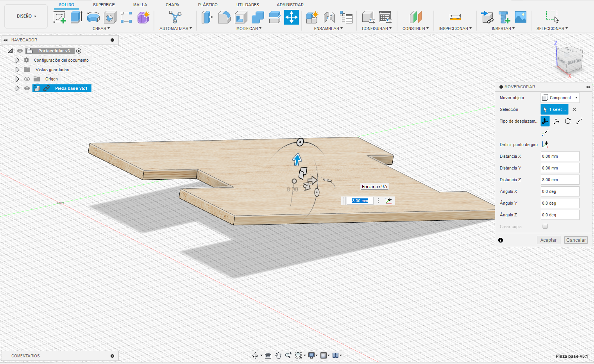
Task: Open the CONSTRUIR dropdown menu
Action: point(415,29)
